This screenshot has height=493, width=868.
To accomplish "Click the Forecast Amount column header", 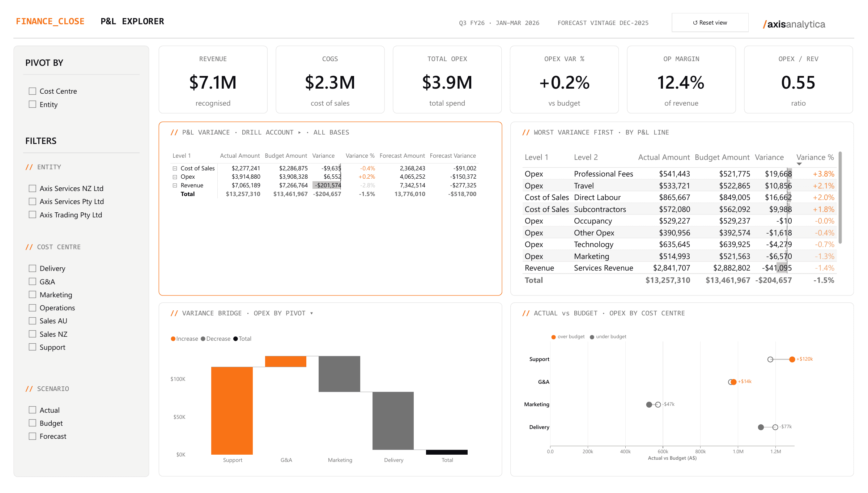I will (x=402, y=156).
